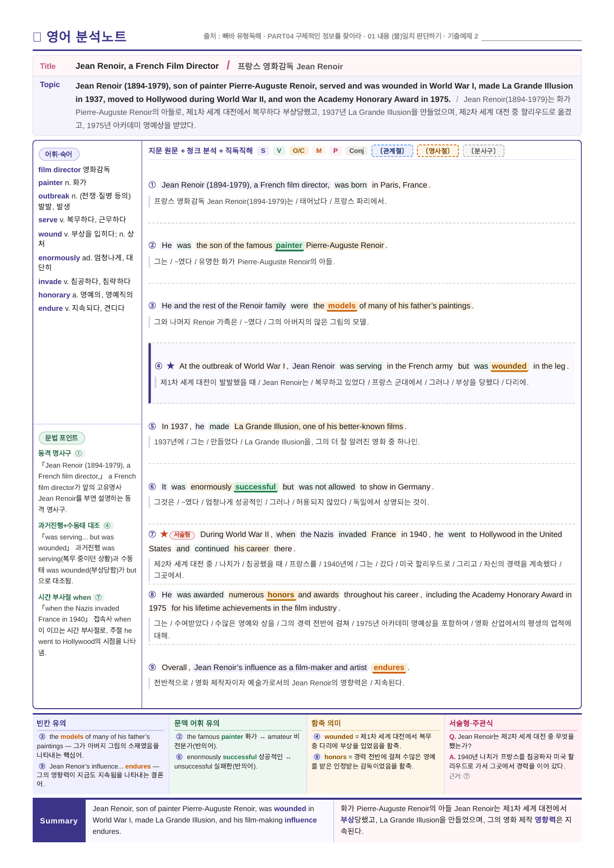Click the 서술형 badge on sentence ⑦

182,534
